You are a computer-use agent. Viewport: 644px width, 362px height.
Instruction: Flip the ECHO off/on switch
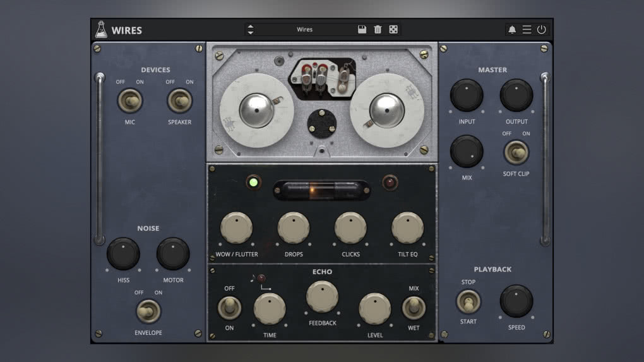[x=229, y=307]
